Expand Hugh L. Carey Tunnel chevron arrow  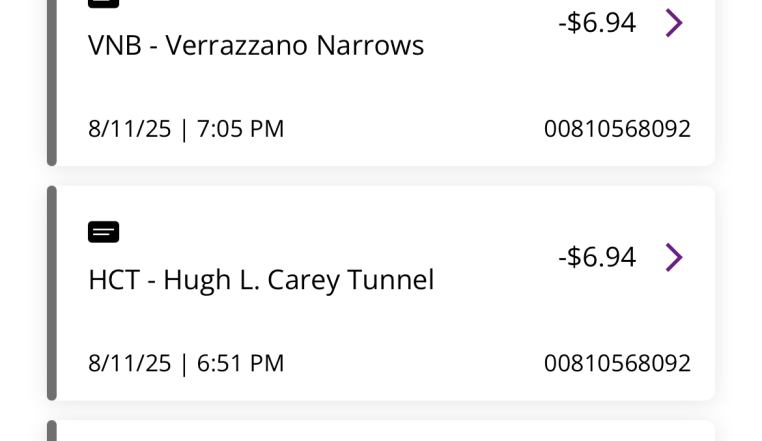674,257
